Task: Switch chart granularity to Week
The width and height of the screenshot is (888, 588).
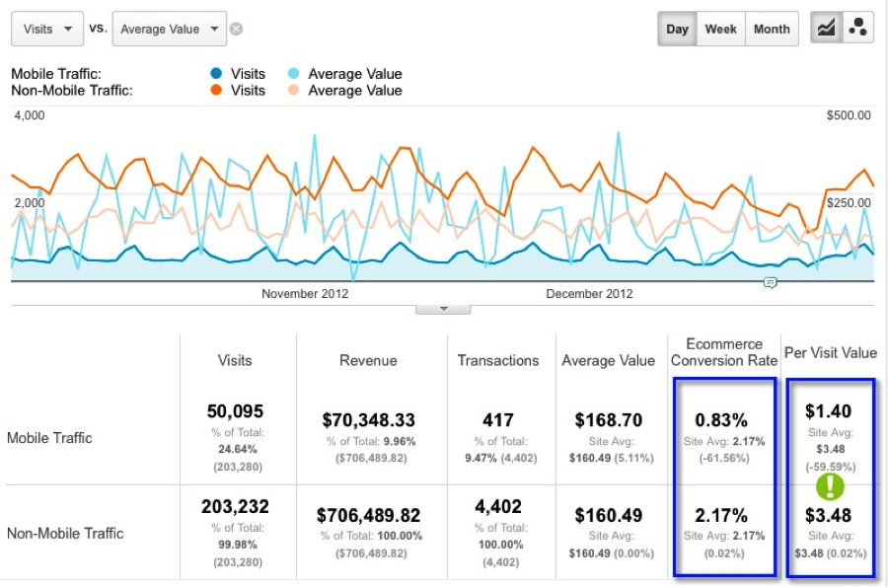Action: coord(720,29)
